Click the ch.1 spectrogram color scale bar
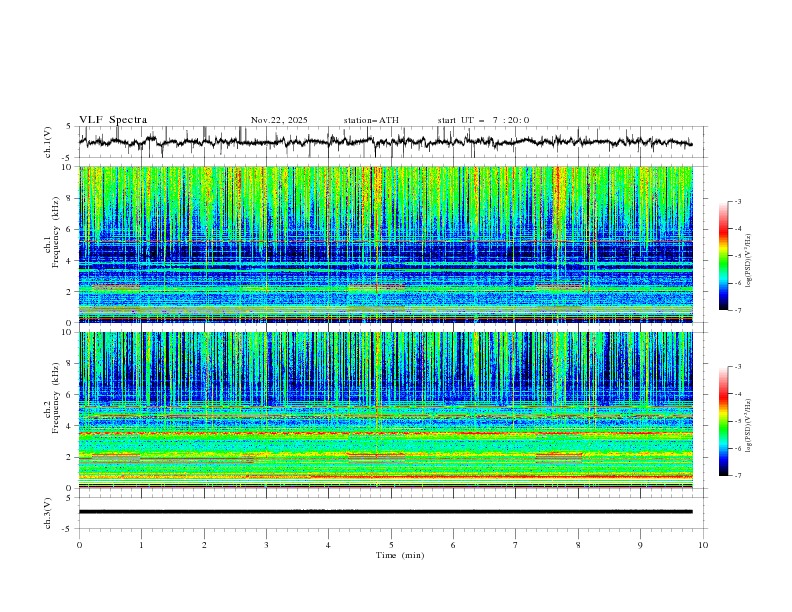The image size is (792, 612). [723, 255]
